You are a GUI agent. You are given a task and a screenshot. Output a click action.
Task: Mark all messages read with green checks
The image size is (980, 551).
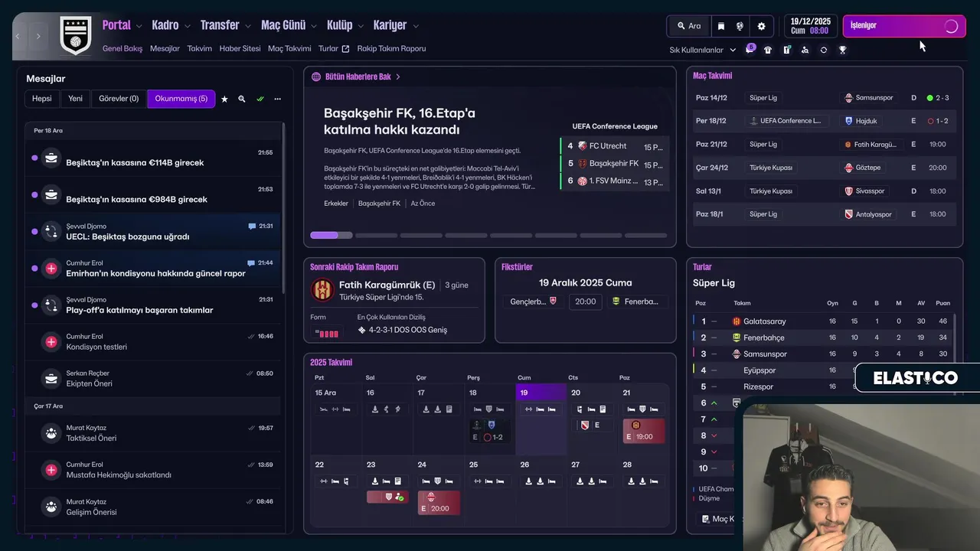click(260, 99)
